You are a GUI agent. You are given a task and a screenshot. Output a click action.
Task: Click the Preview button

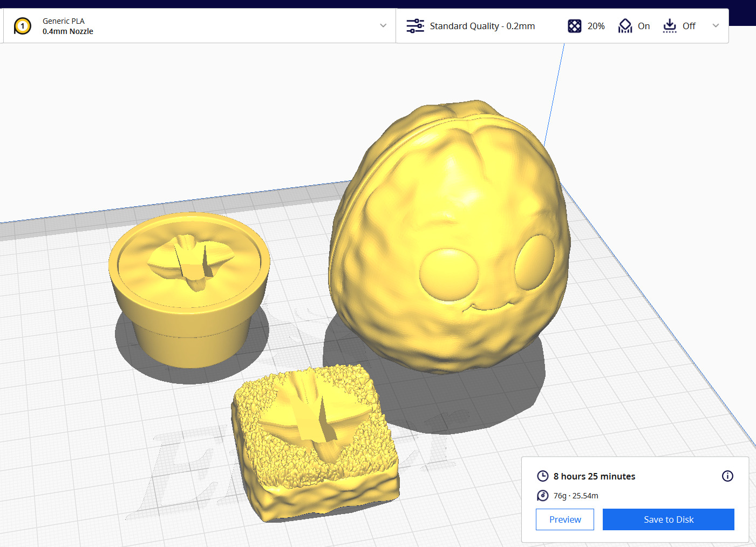(x=565, y=519)
